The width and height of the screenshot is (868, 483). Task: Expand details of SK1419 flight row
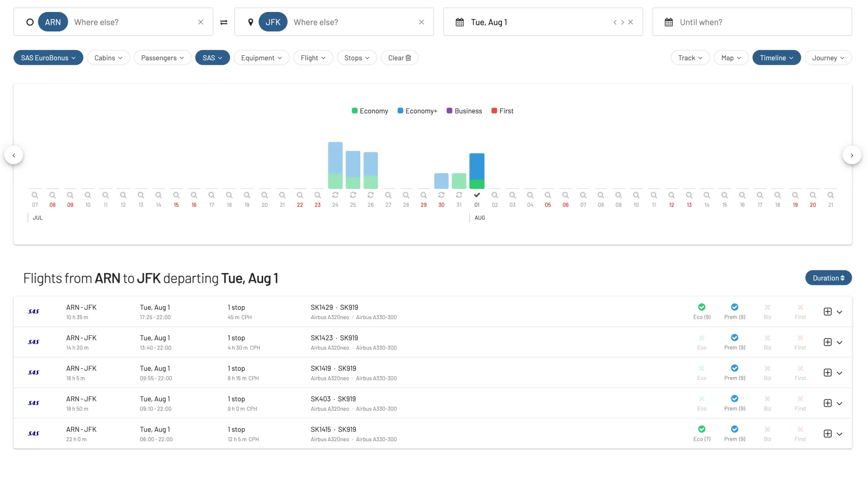pos(840,373)
